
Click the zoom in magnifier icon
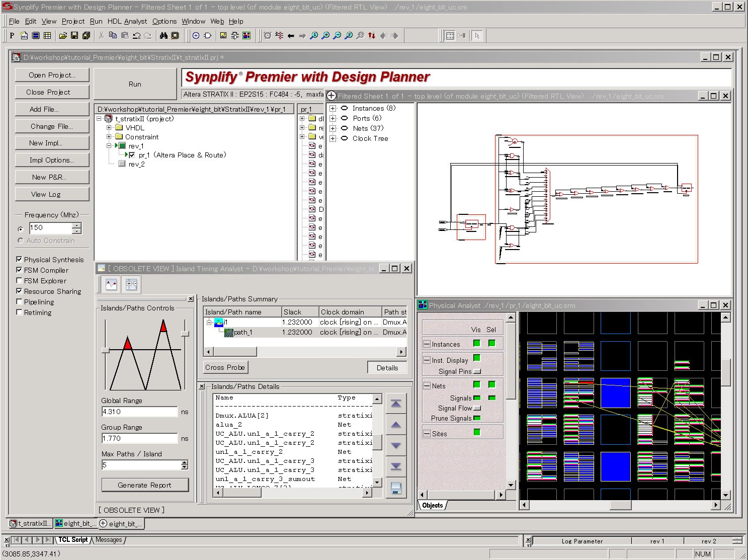coord(325,36)
